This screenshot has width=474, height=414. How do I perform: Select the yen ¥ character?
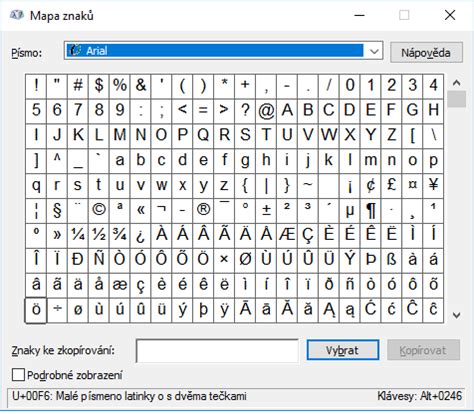click(433, 185)
